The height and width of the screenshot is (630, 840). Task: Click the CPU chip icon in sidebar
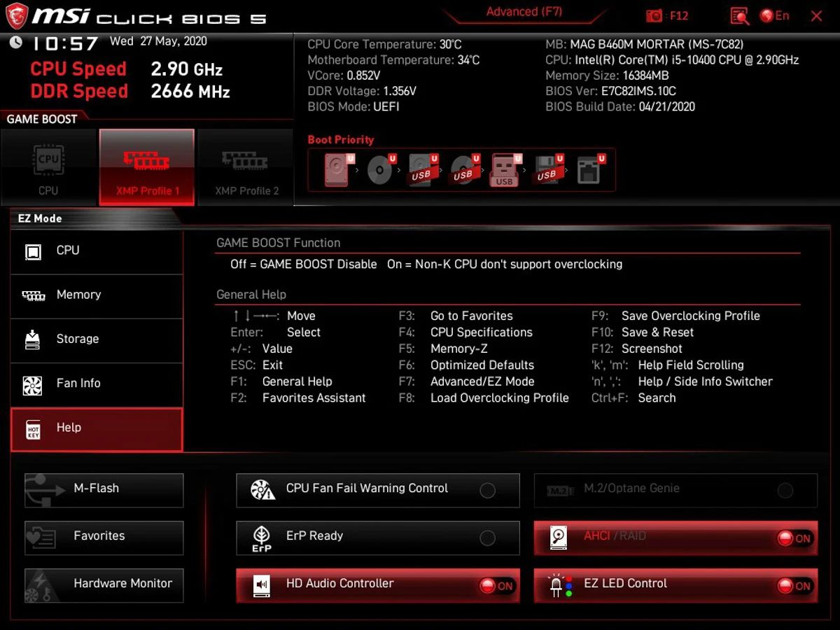click(x=33, y=251)
